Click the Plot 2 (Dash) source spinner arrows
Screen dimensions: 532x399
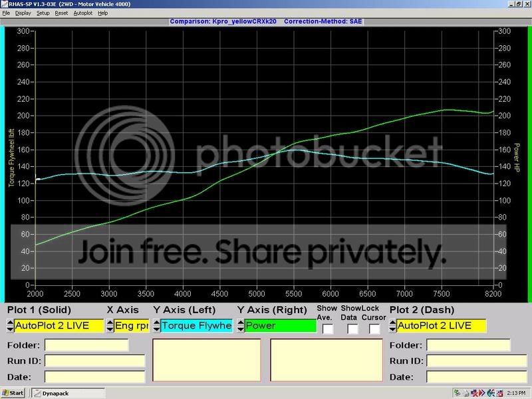click(392, 326)
